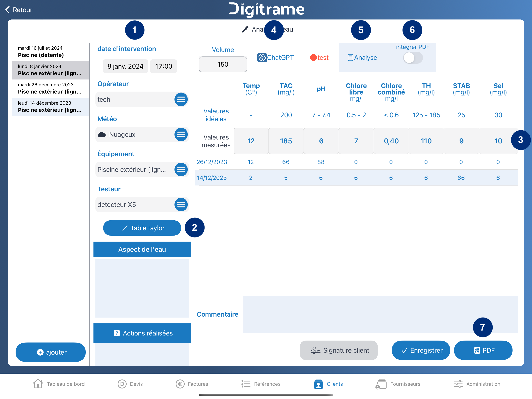Select the mardi 26 décembre 2023 analysis
Image resolution: width=532 pixels, height=399 pixels.
(x=50, y=88)
